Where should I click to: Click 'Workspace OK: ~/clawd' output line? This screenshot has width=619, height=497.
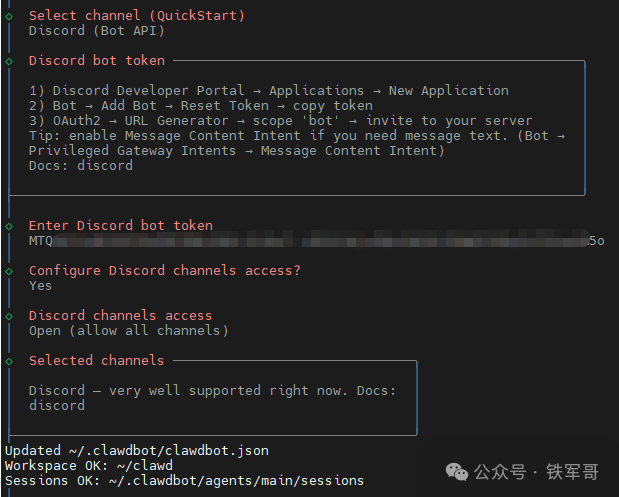(89, 466)
